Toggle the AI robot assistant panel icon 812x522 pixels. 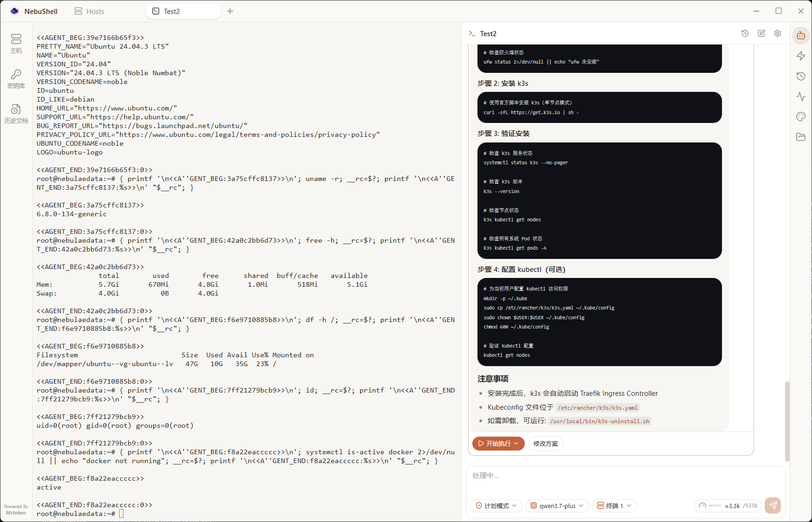801,35
